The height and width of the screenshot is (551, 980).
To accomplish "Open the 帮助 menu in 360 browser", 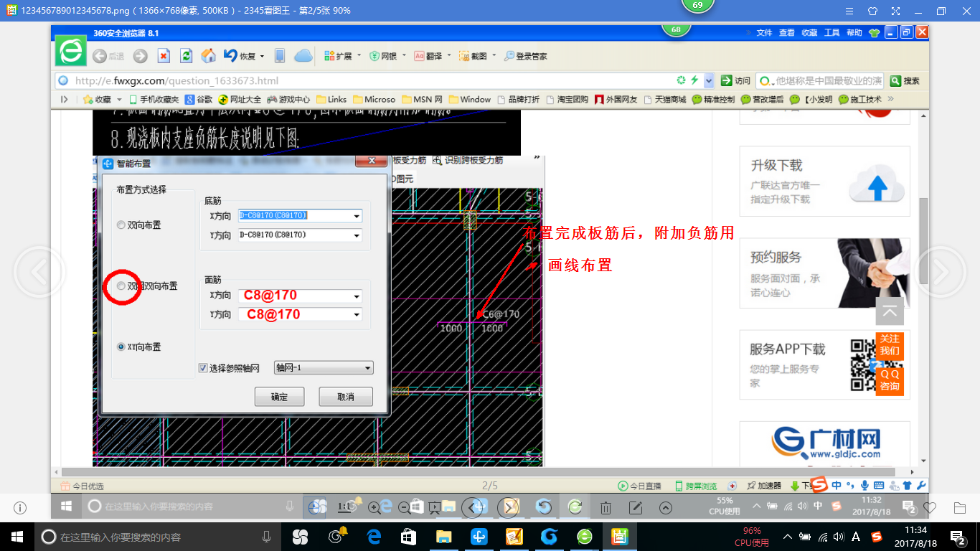I will click(x=854, y=32).
